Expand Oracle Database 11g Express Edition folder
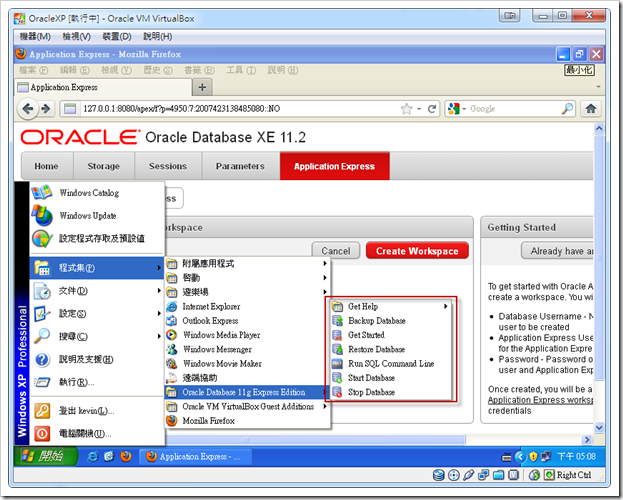The width and height of the screenshot is (623, 500). click(247, 392)
